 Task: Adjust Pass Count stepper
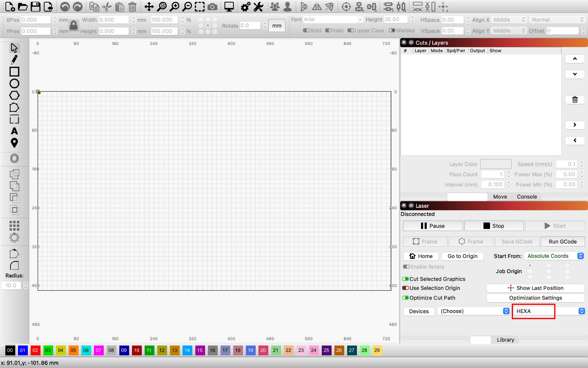[x=509, y=175]
